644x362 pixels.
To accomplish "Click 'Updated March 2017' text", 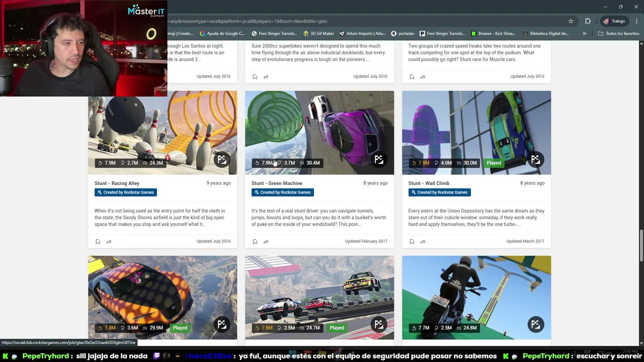I will click(525, 241).
